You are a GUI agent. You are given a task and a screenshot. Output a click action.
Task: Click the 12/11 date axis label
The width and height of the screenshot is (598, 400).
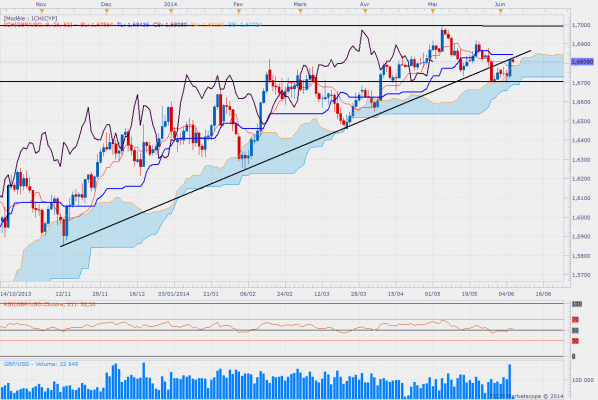click(x=63, y=294)
